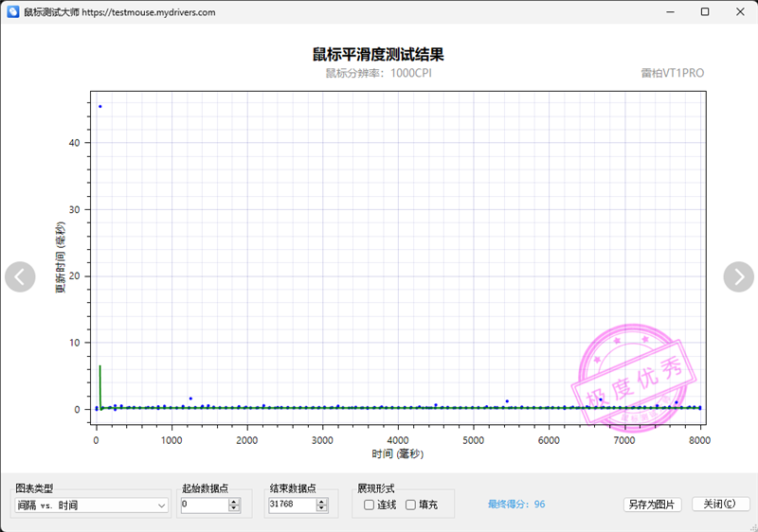
Task: Decrease the 起始数据点 value with down arrow
Action: (x=234, y=508)
